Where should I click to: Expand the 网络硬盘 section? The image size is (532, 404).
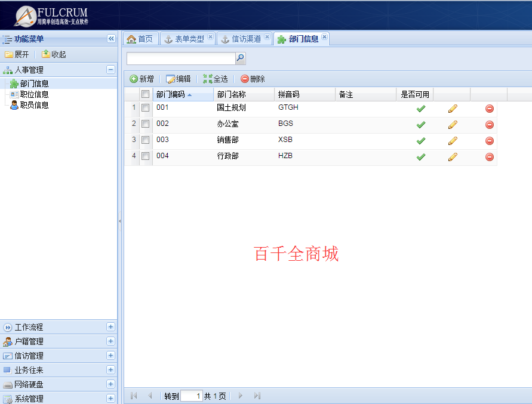110,384
